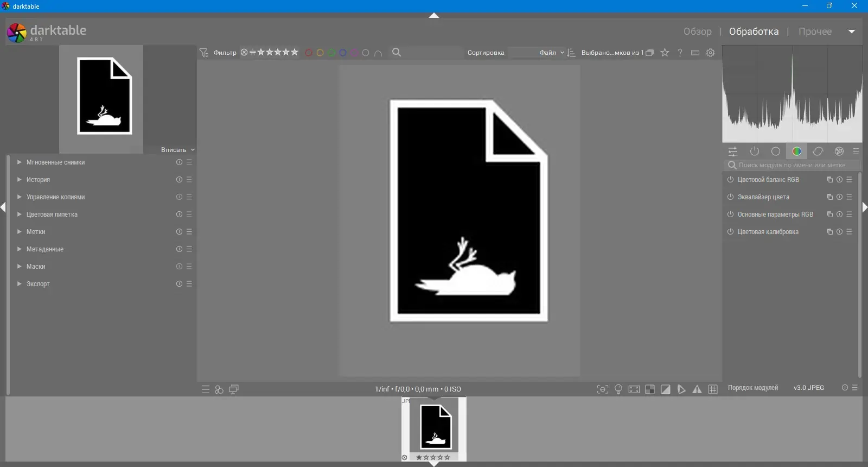Open module groups presets menu

(x=857, y=152)
